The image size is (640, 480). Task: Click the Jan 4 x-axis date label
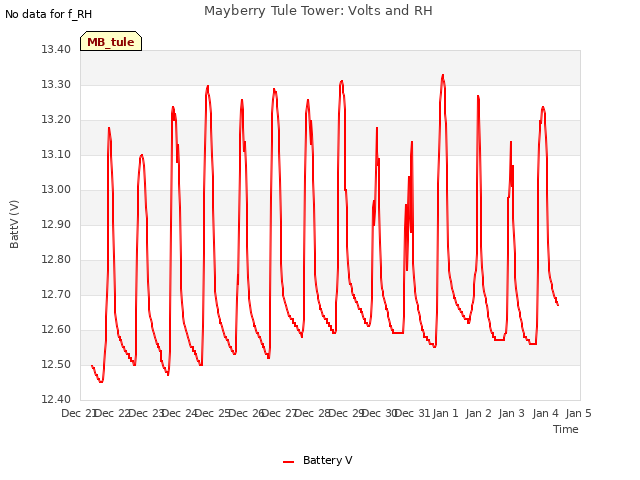tap(545, 413)
